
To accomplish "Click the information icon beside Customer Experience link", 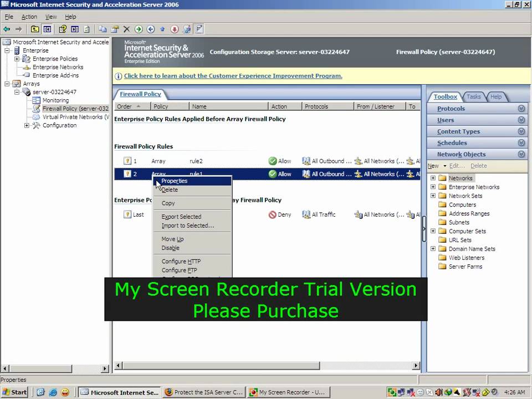I will coord(118,76).
